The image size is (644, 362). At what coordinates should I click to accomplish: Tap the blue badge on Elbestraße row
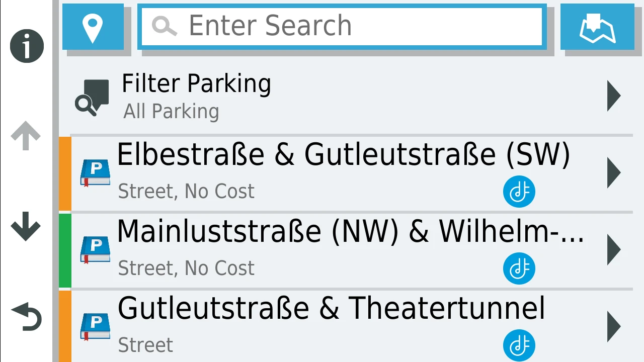click(519, 192)
